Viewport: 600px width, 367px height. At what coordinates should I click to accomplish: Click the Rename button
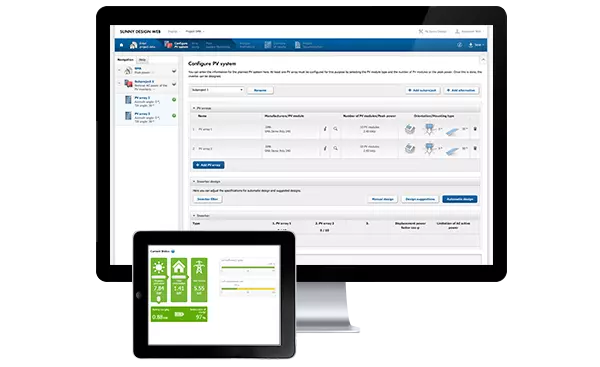pos(260,90)
